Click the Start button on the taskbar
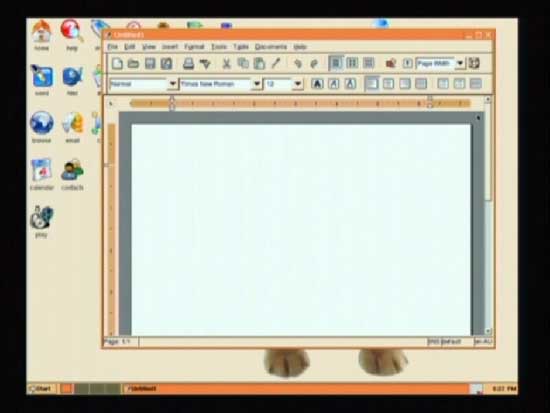Viewport: 550px width, 413px height. click(41, 388)
